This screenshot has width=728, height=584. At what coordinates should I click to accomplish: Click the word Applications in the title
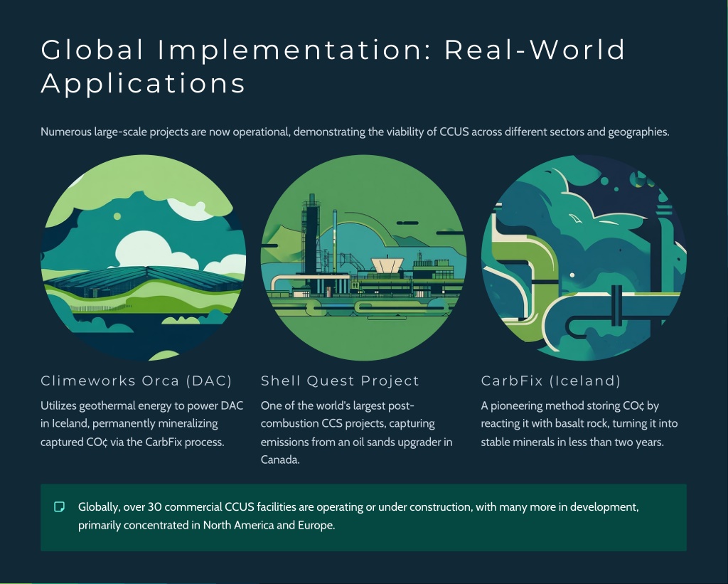(x=143, y=83)
